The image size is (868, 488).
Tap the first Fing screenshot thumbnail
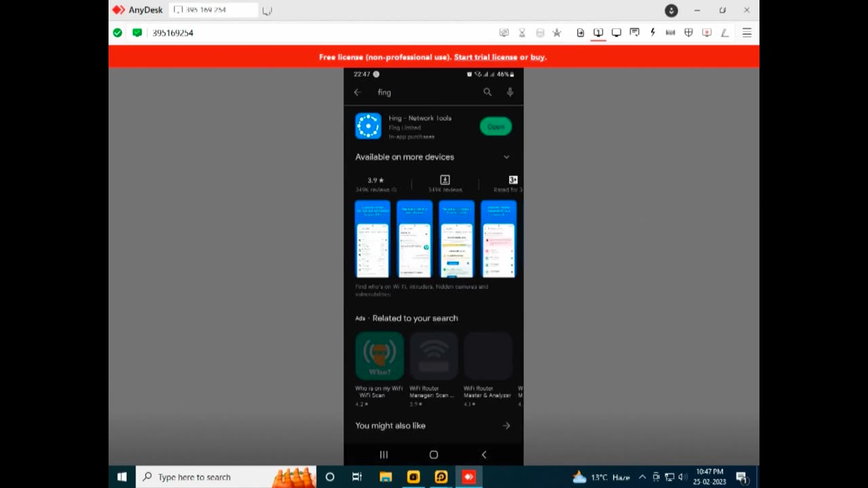372,239
